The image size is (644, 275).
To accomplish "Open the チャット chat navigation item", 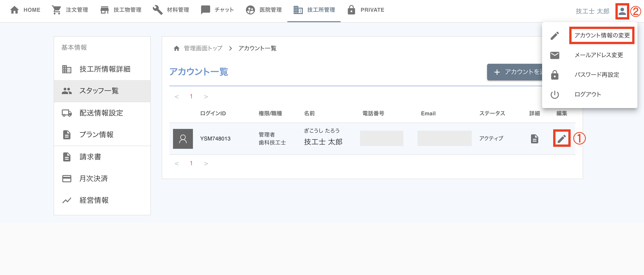I will (x=217, y=10).
